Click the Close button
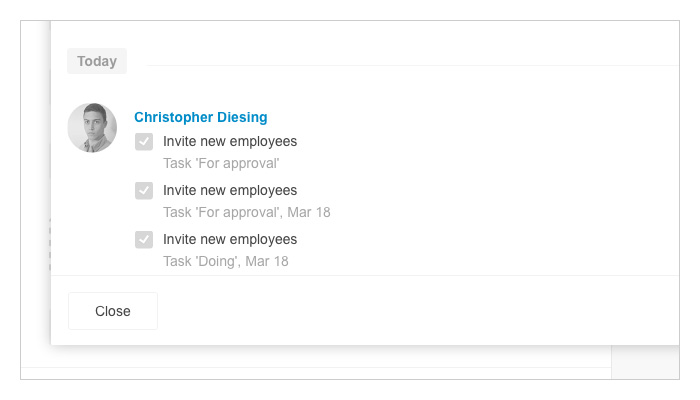 112,311
